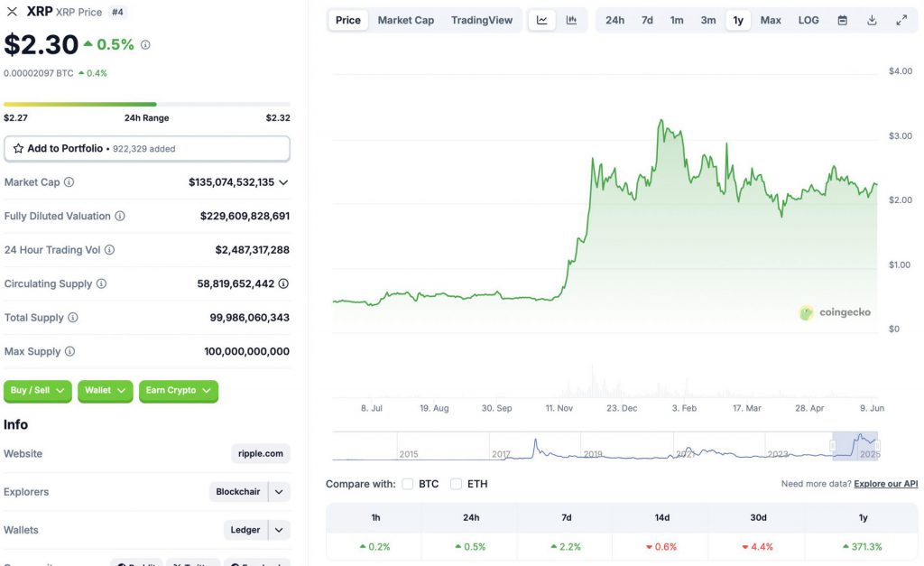This screenshot has width=924, height=566.
Task: Click the $2,487,317,288 trading volume value
Action: (253, 250)
